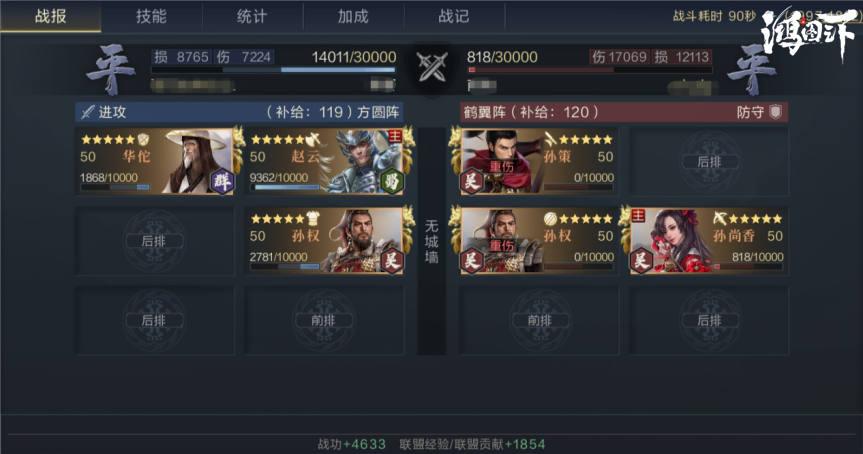Click the 蜀 faction badge on 赵云
Image resolution: width=863 pixels, height=454 pixels.
click(392, 182)
